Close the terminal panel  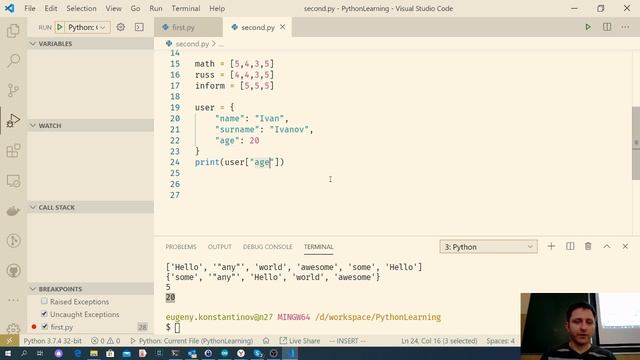pyautogui.click(x=625, y=247)
